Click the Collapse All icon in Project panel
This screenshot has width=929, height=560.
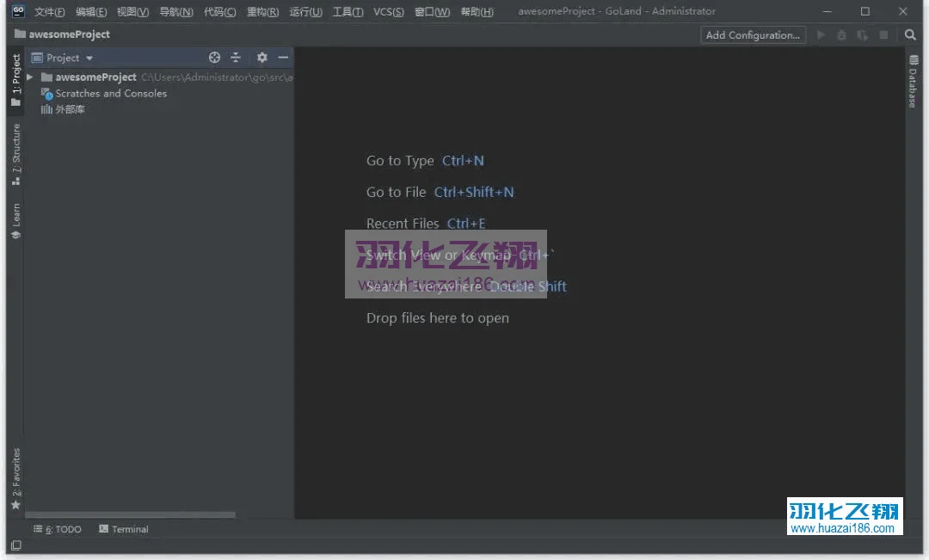point(236,58)
